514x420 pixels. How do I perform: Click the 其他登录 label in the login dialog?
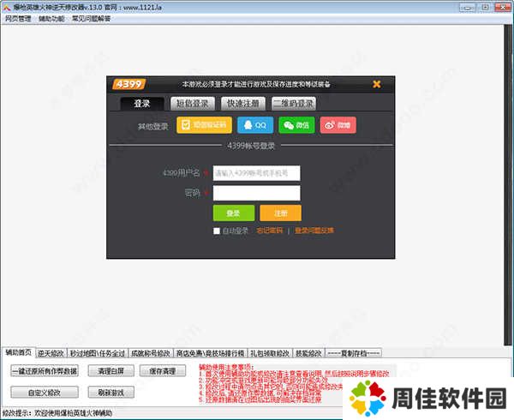pyautogui.click(x=152, y=126)
